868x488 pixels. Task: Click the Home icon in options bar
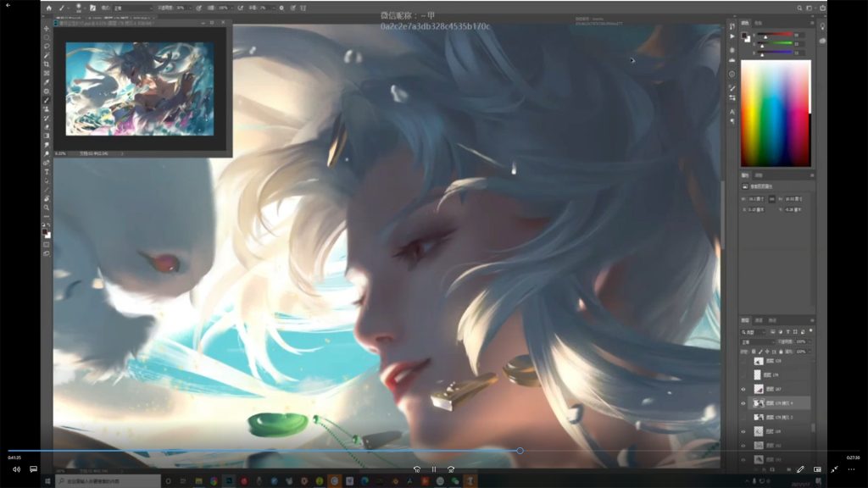tap(49, 8)
